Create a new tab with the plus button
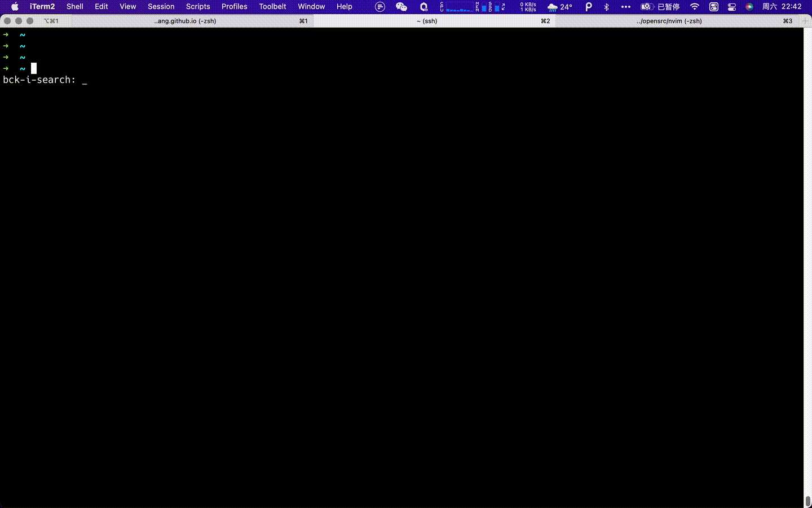812x508 pixels. coord(805,21)
